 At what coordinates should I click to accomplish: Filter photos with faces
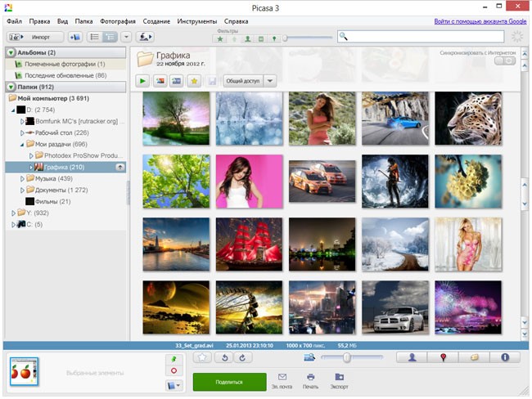pos(248,39)
